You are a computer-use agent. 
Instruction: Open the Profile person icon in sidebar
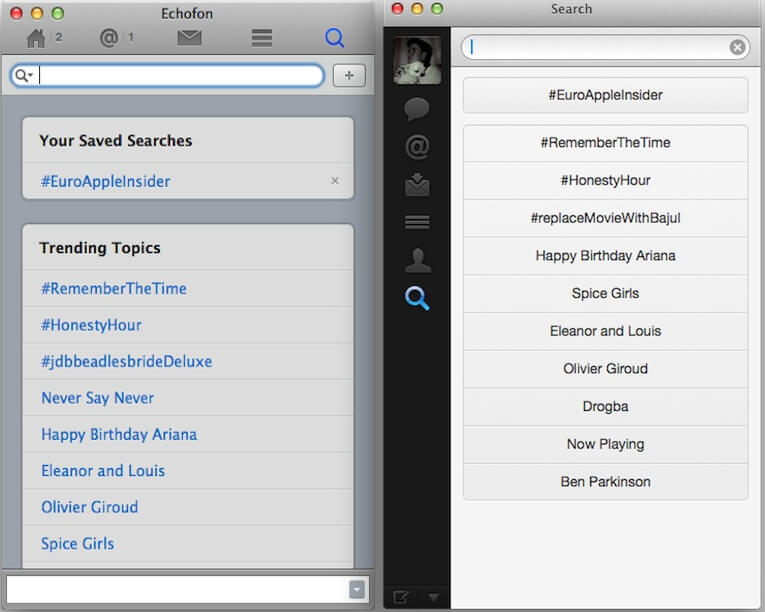418,260
